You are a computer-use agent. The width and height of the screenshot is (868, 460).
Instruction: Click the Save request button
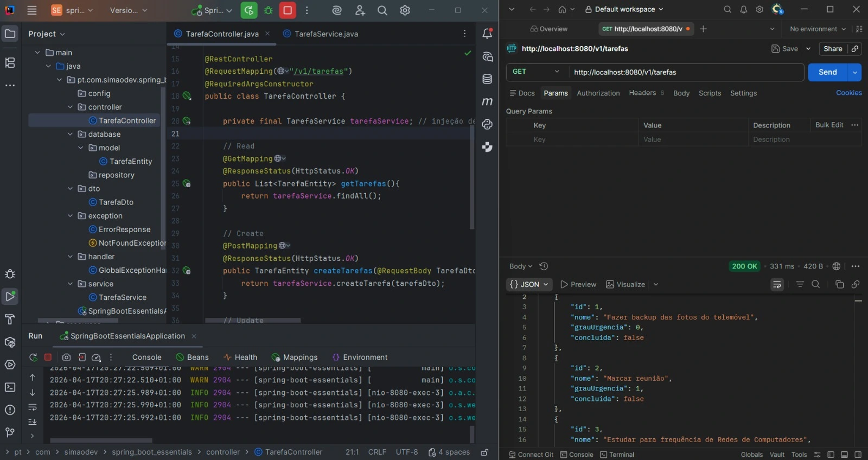[784, 49]
